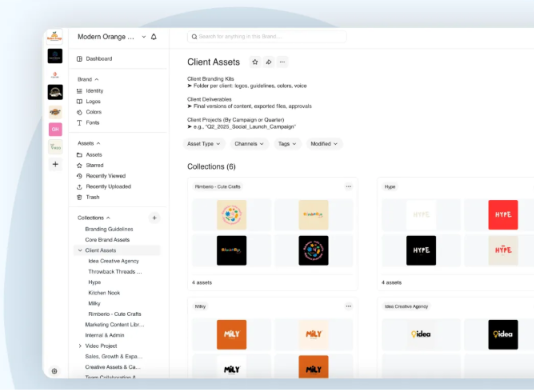This screenshot has height=390, width=534.
Task: Open Milky subcollection in sidebar
Action: tap(94, 303)
